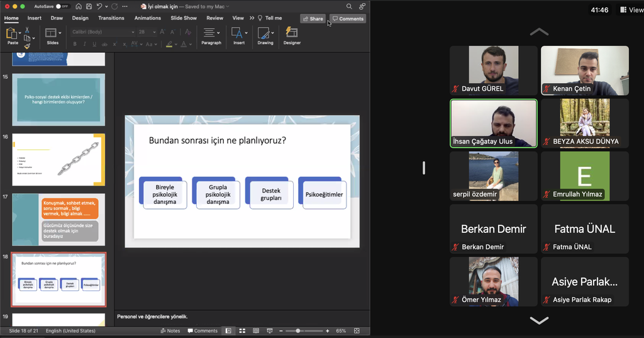The width and height of the screenshot is (644, 338).
Task: Switch to Slide Sorter view
Action: (242, 330)
